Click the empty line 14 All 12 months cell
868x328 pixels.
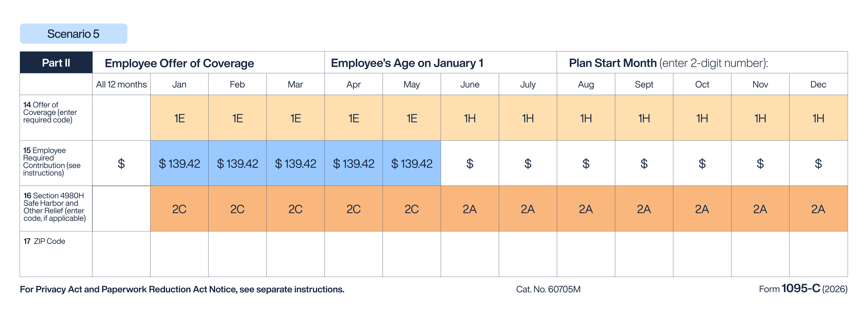click(x=121, y=118)
